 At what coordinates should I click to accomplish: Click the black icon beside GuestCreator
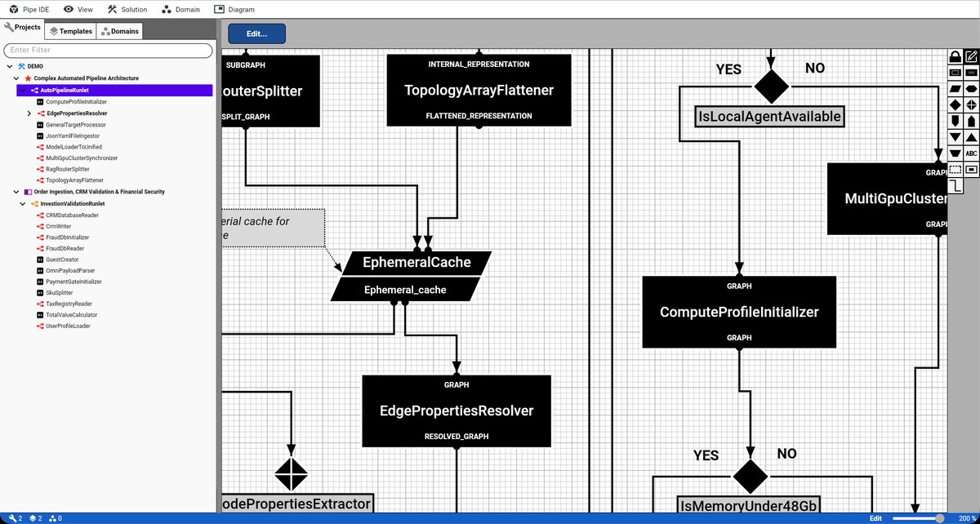(x=40, y=260)
